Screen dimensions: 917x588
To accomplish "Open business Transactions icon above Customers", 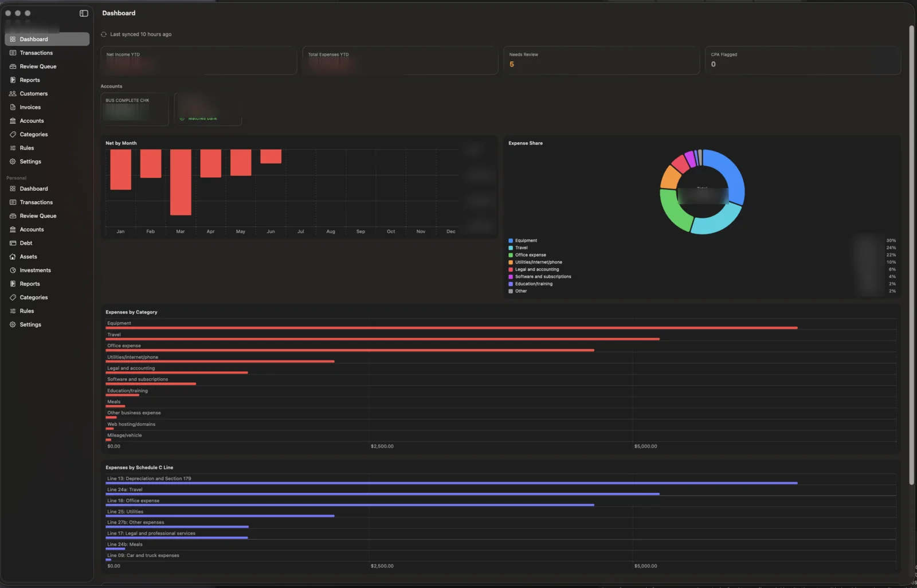I will (x=13, y=53).
